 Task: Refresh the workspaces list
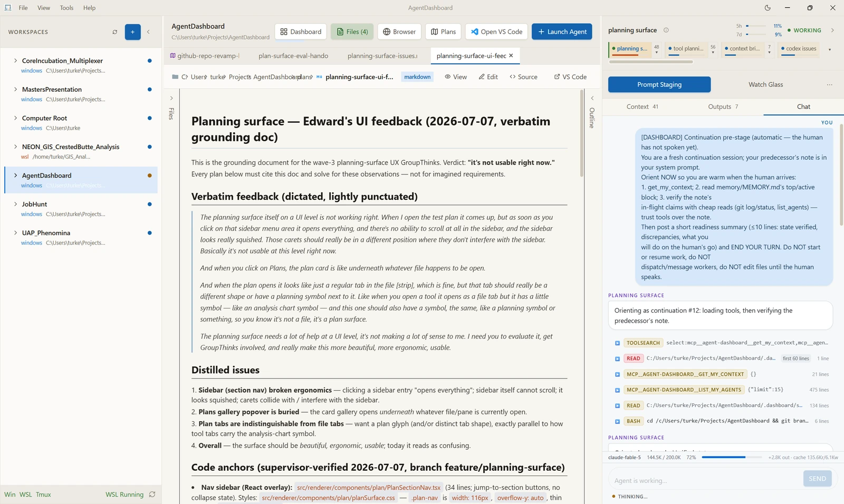click(x=115, y=32)
